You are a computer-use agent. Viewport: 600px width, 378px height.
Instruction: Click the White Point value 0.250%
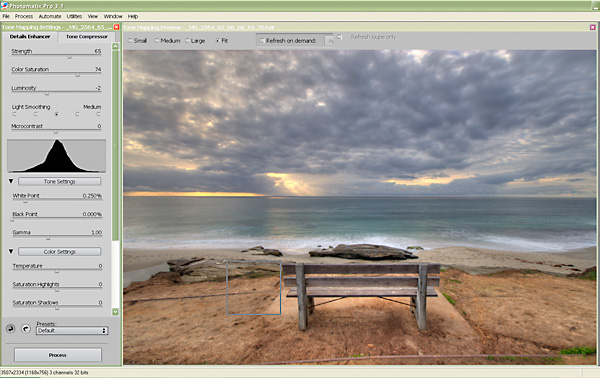pyautogui.click(x=92, y=196)
